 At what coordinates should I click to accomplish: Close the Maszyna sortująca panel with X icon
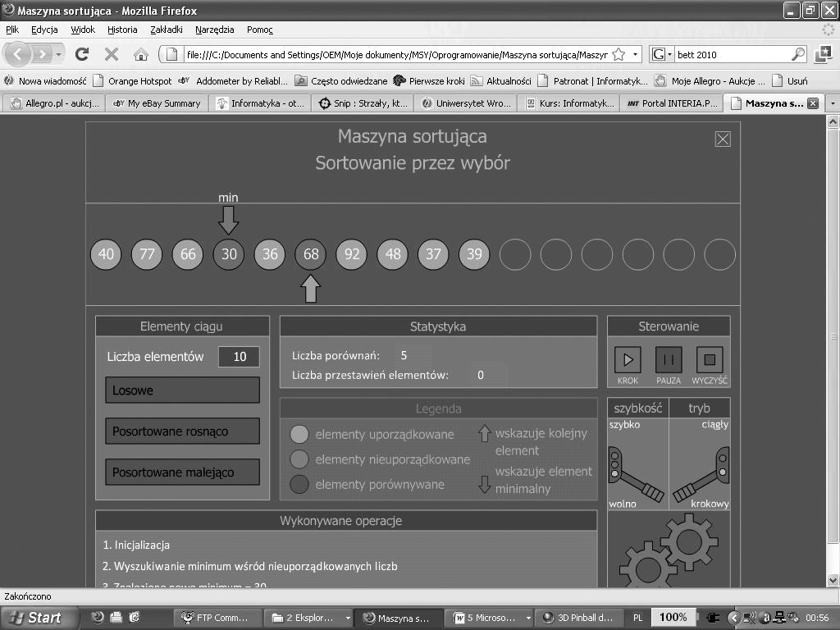click(x=723, y=139)
